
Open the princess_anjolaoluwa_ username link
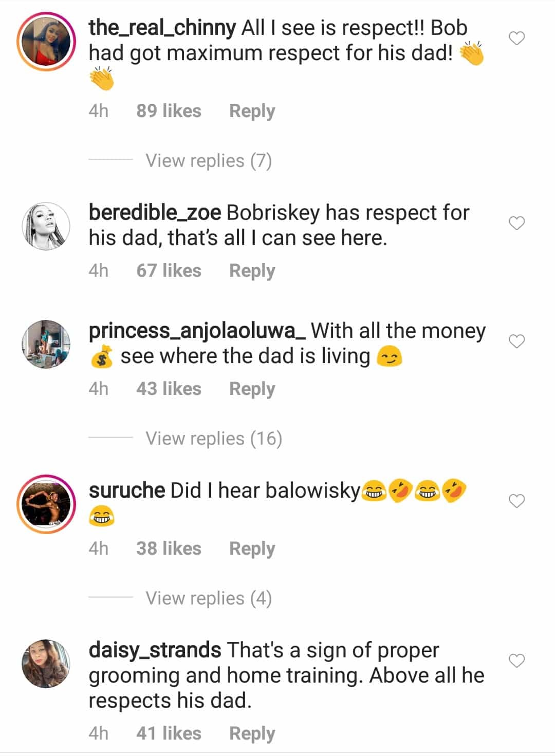click(x=198, y=331)
